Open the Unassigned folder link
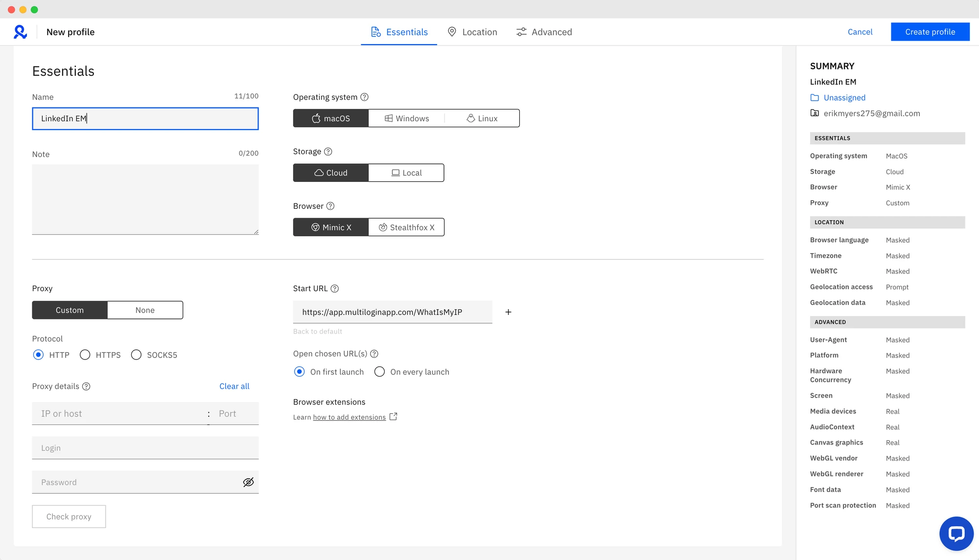Screen dimensions: 979x560 pos(844,98)
